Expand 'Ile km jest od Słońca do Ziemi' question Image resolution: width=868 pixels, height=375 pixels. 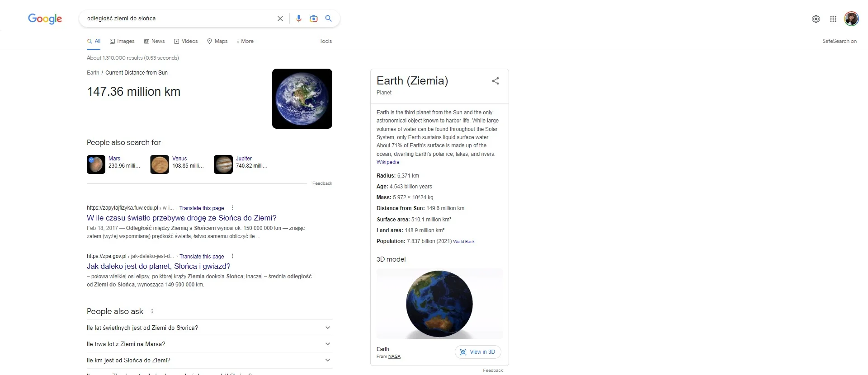point(209,361)
